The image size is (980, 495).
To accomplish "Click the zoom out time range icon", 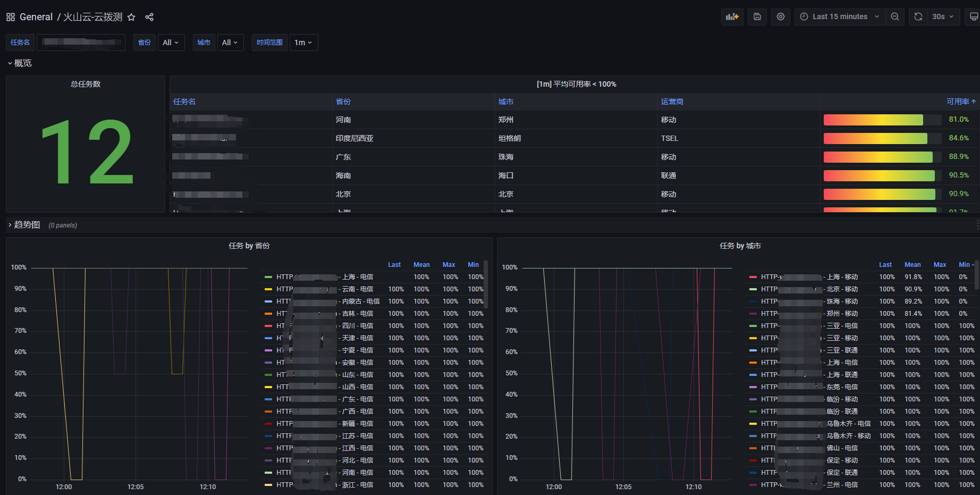I will tap(895, 16).
